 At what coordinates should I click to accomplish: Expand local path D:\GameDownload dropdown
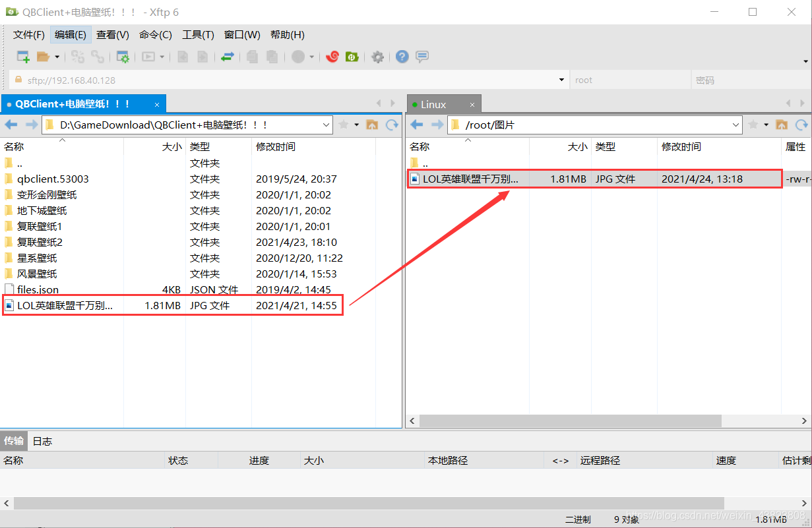pyautogui.click(x=326, y=125)
